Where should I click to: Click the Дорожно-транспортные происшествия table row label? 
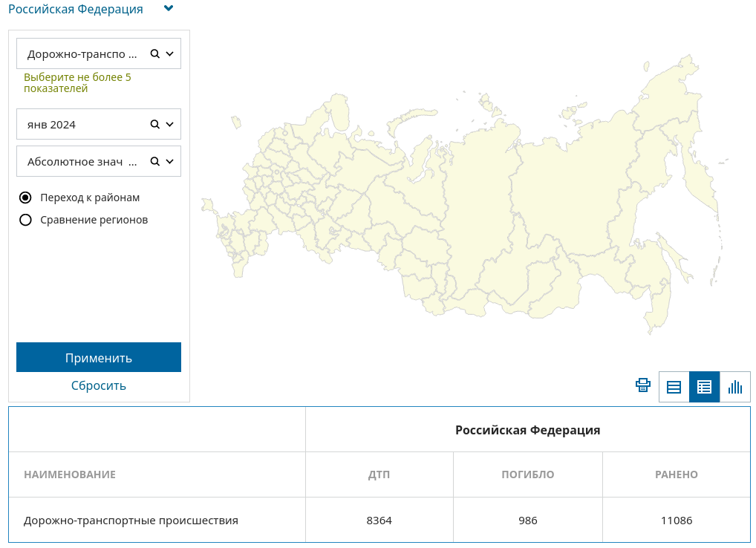pos(131,521)
